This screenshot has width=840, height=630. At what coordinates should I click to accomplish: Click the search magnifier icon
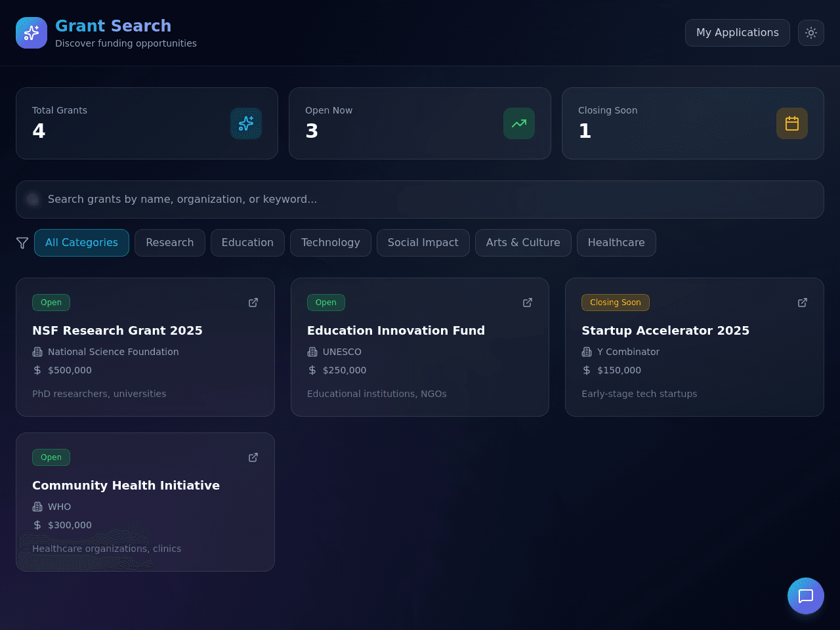click(x=33, y=199)
